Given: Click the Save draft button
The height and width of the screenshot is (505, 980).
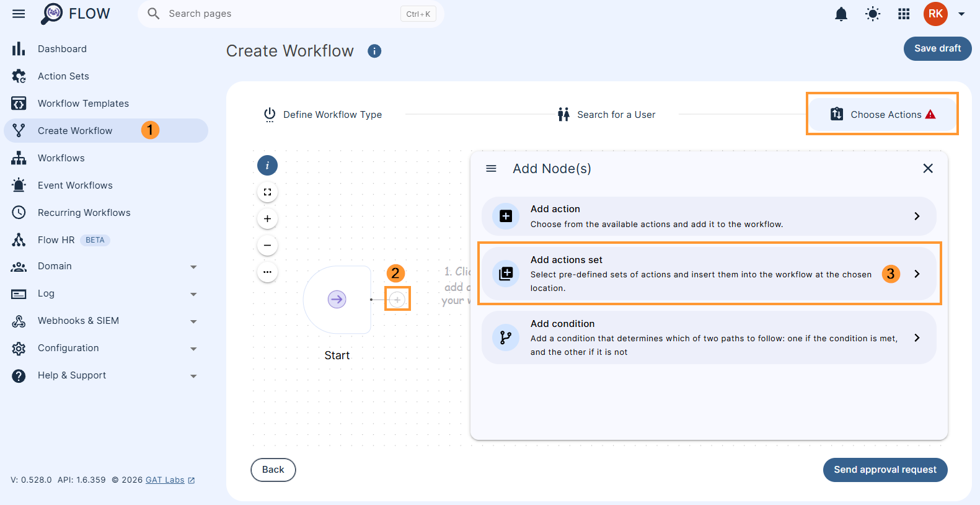Looking at the screenshot, I should [x=937, y=48].
